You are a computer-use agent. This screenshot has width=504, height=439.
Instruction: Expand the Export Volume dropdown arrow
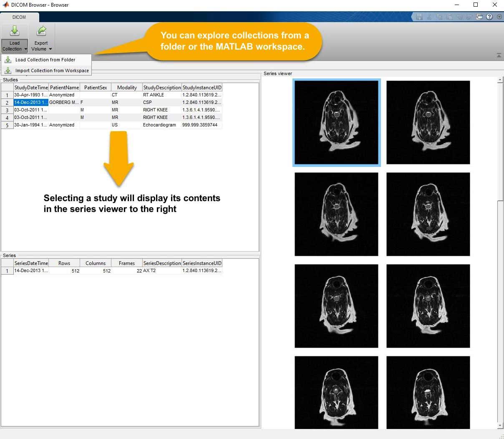[50, 49]
